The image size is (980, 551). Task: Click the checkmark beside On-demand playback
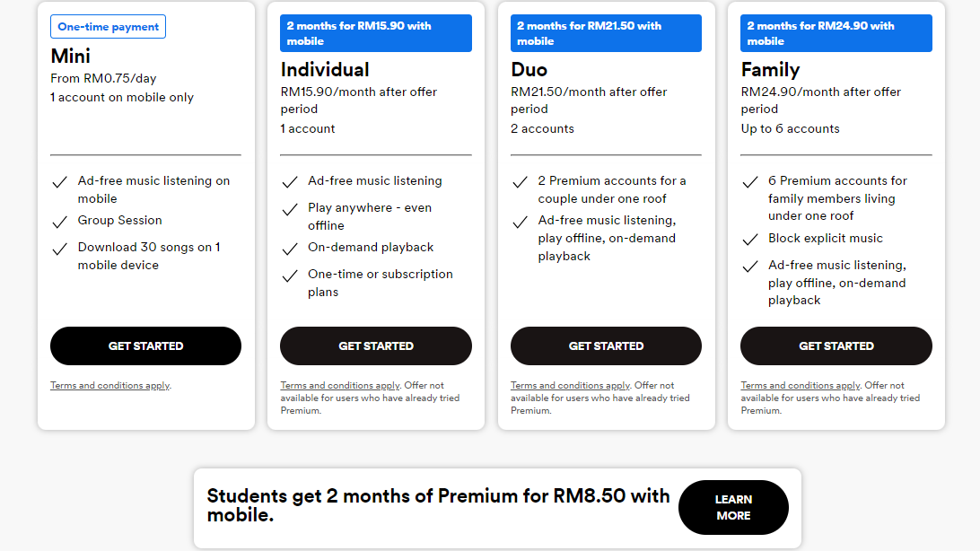pos(290,248)
